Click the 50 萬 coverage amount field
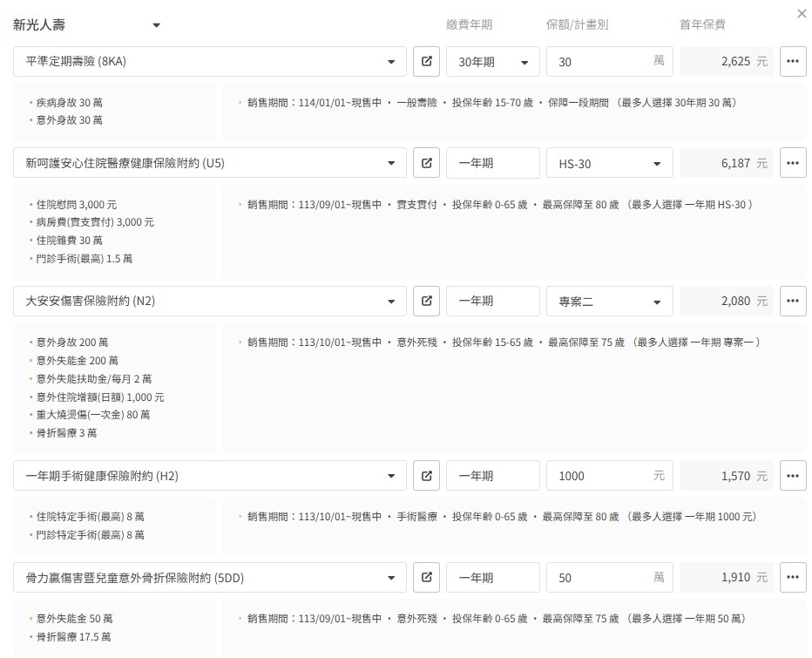Screen dimensions: 812x658 (x=601, y=577)
